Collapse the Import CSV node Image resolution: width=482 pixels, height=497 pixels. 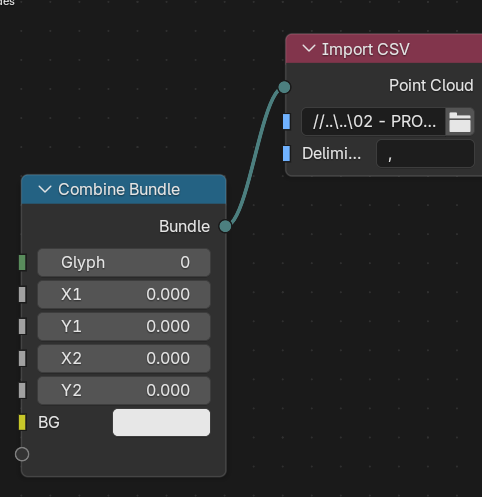[309, 49]
